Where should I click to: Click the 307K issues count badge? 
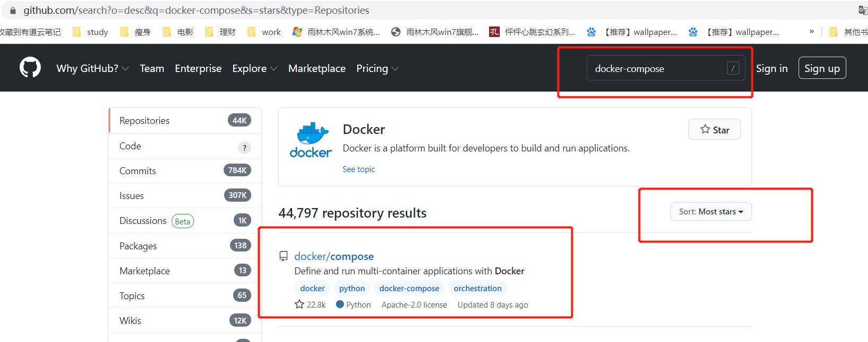pos(237,195)
